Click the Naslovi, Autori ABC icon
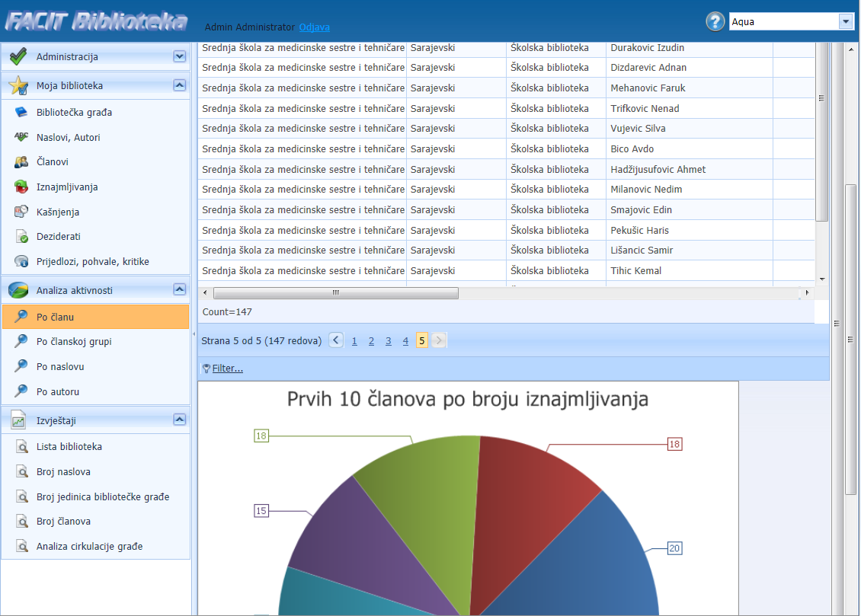 (x=21, y=138)
